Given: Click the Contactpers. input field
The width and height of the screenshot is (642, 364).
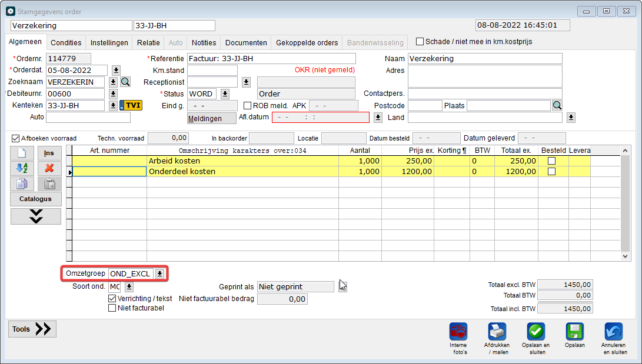Looking at the screenshot, I should [x=485, y=93].
